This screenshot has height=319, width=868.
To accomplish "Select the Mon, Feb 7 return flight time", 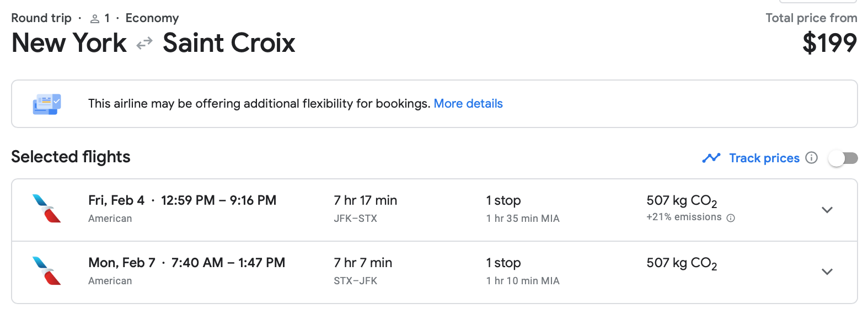I will 228,263.
